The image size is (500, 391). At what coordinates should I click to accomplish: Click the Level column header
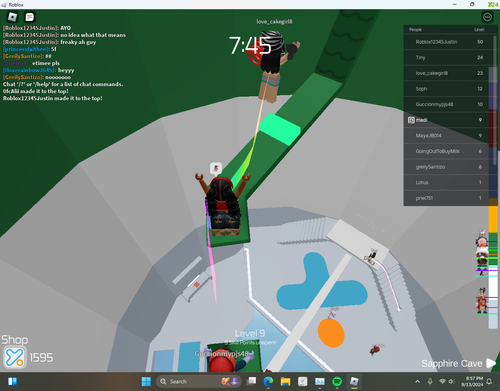[479, 30]
